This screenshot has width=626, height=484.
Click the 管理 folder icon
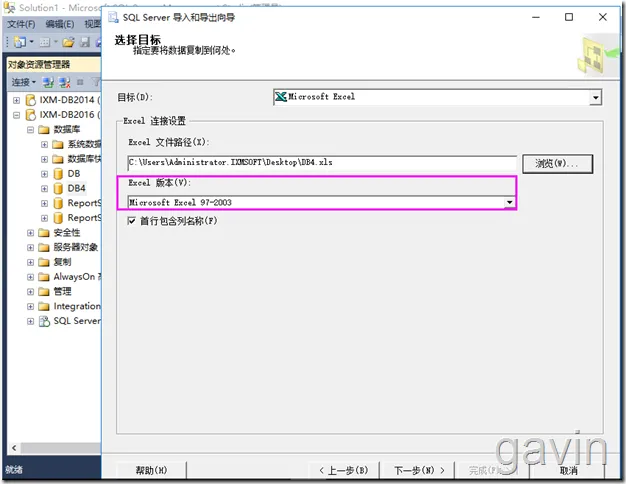44,292
